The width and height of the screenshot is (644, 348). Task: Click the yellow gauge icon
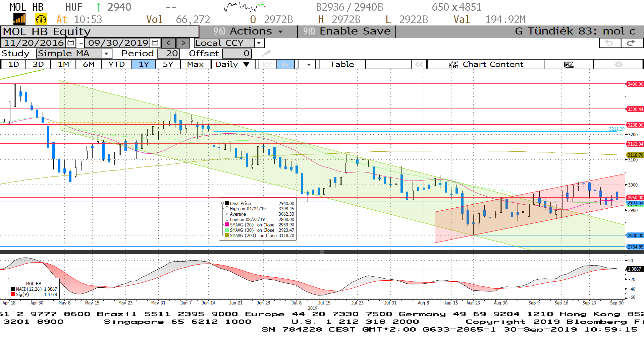[x=41, y=19]
